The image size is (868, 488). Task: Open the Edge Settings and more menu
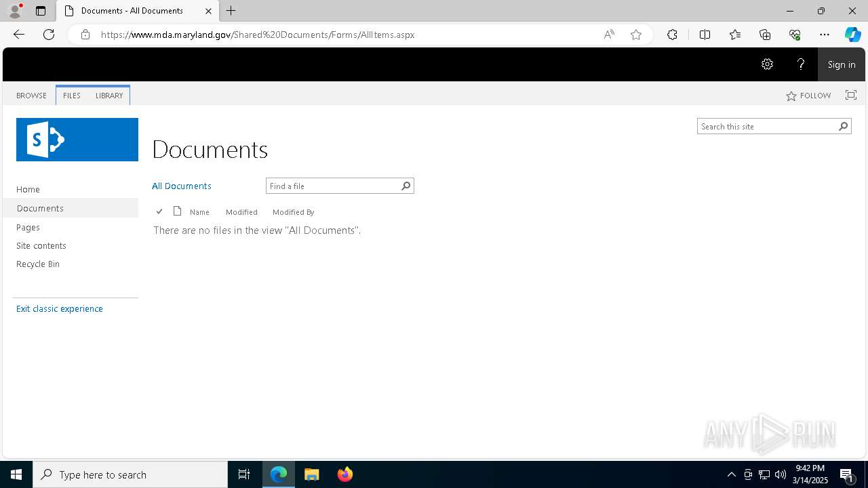[x=825, y=35]
